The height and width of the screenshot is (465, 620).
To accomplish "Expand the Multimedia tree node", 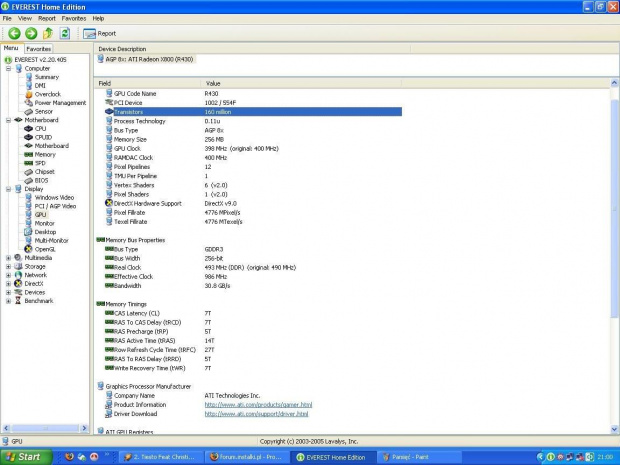I will point(8,257).
